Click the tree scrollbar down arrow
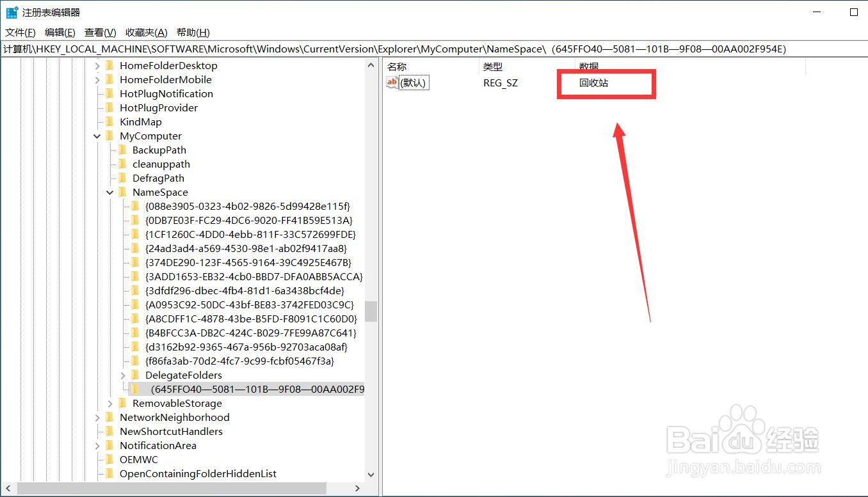 tap(371, 475)
